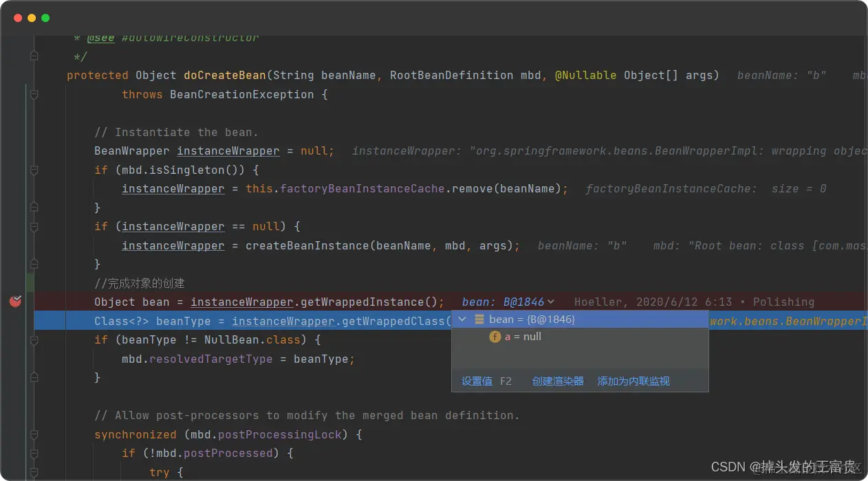
Task: Fold the region at the 'throws BeanCreationException' line
Action: click(34, 95)
